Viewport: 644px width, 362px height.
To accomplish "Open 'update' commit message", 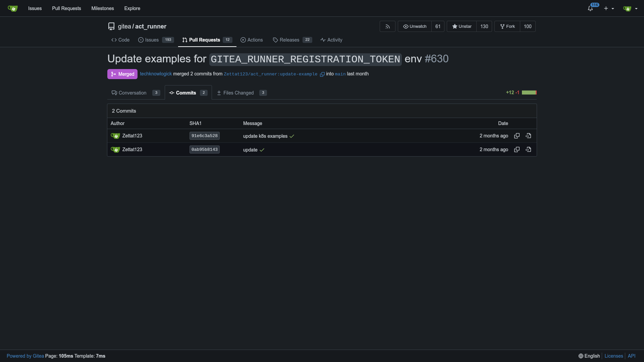I will pos(250,150).
